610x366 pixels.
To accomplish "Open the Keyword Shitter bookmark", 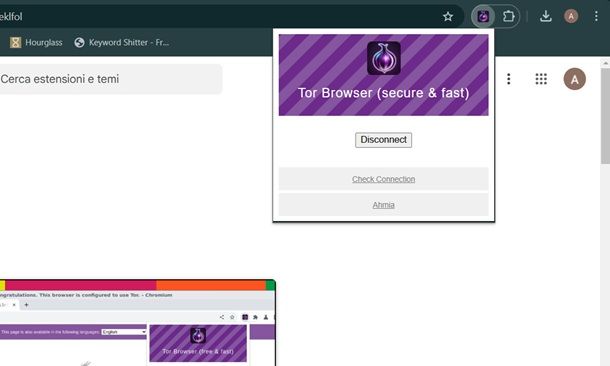I will 122,42.
